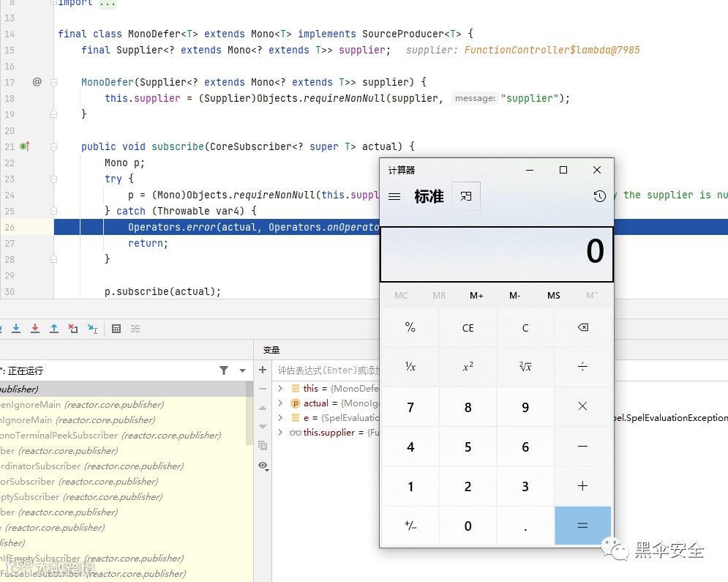
Task: Open the calculator history icon
Action: point(599,196)
